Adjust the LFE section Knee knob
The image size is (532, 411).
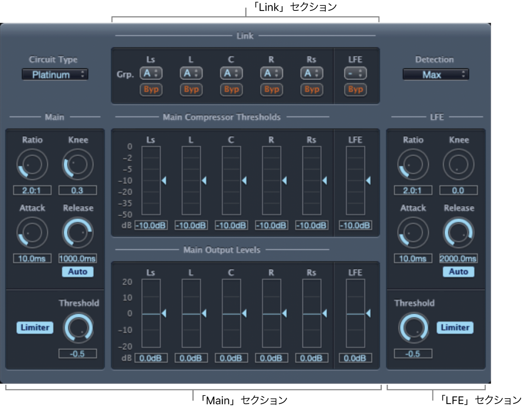click(459, 164)
